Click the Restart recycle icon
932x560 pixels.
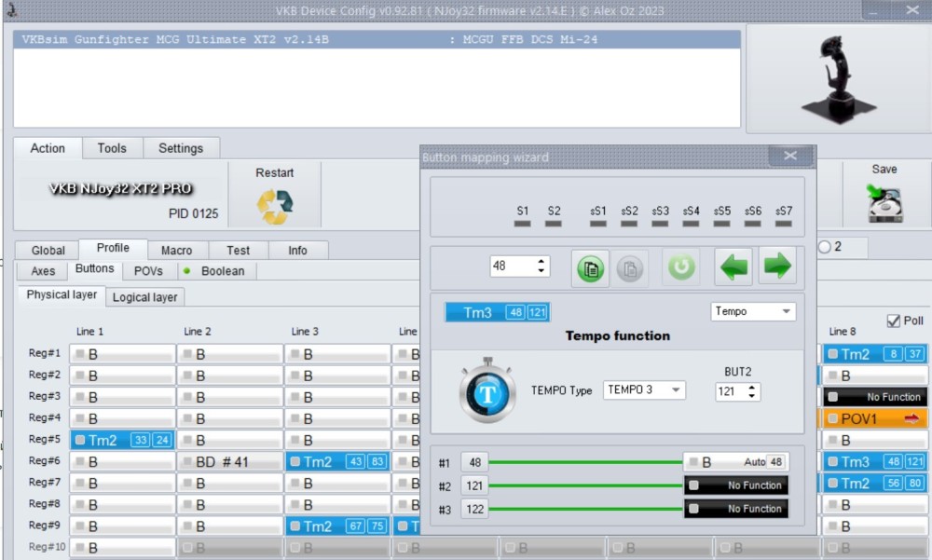275,206
